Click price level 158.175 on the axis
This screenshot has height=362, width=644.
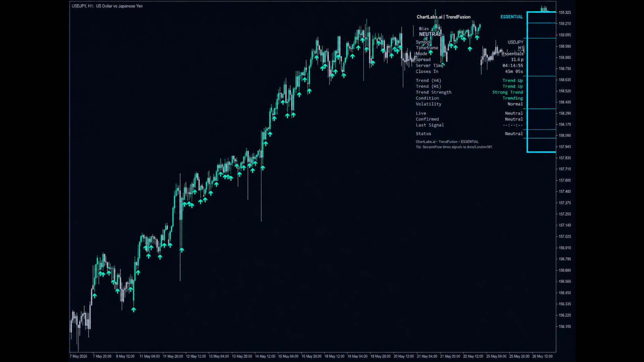pos(565,125)
